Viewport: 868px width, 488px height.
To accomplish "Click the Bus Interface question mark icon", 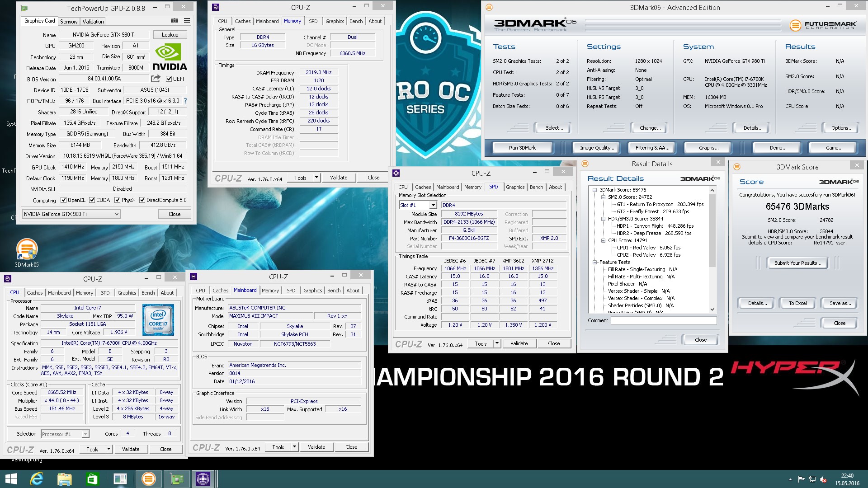I will tap(185, 101).
